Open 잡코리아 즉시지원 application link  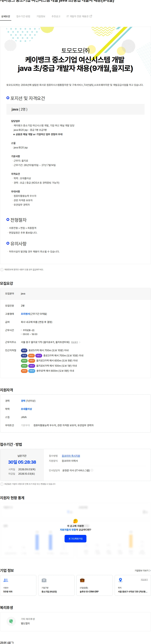click(71, 456)
